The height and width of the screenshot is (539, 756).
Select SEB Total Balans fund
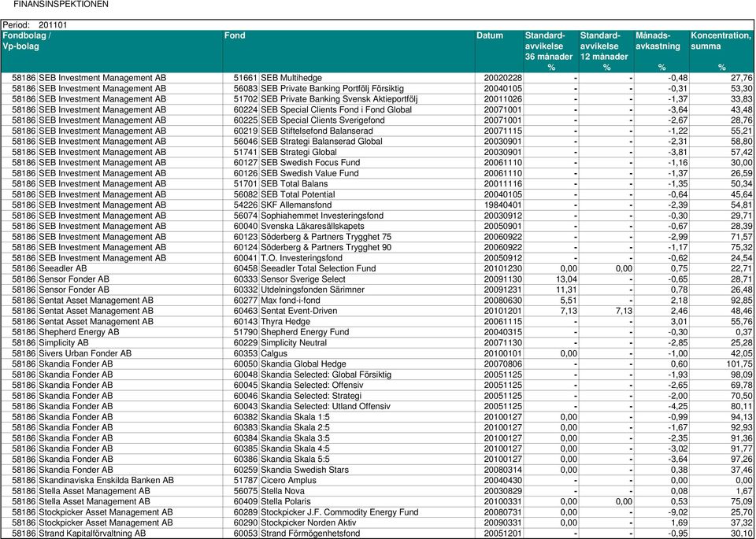click(294, 184)
